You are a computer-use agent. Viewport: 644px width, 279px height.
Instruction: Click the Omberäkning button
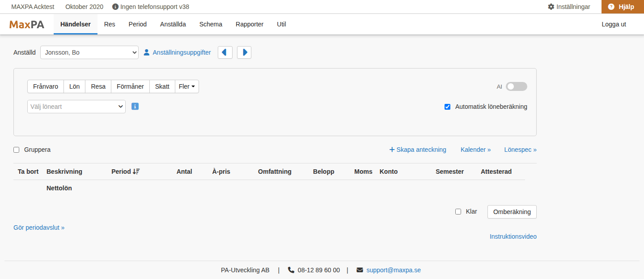coord(512,212)
